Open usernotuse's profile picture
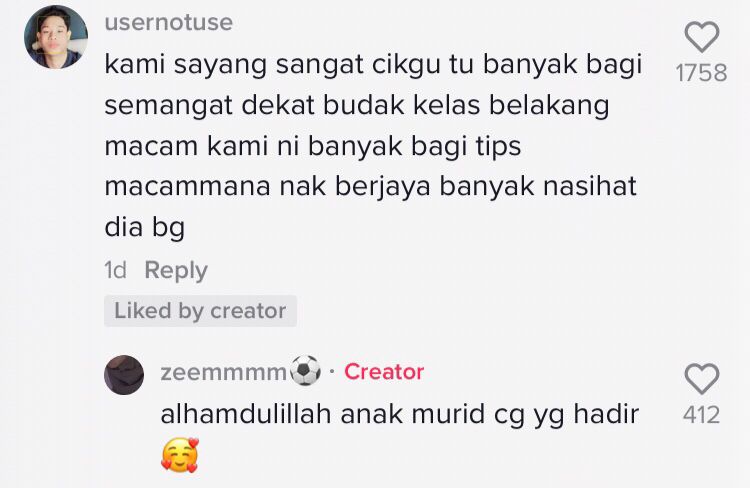This screenshot has height=488, width=750. click(56, 37)
